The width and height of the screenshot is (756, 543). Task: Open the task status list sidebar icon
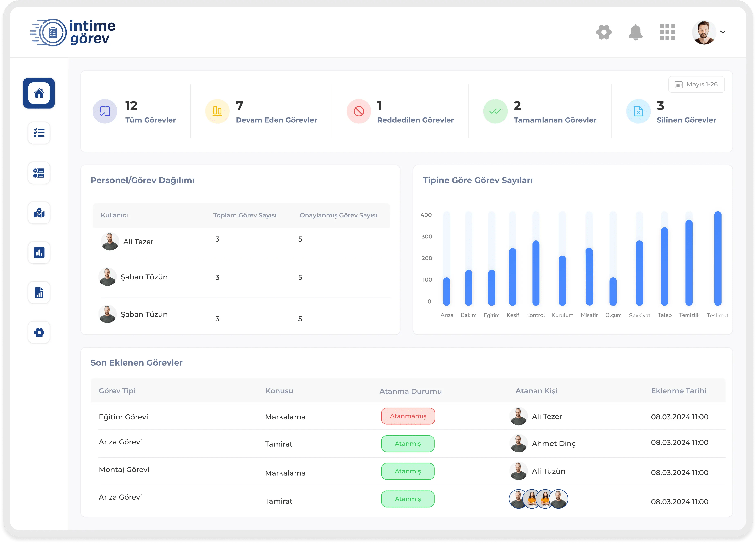(x=39, y=173)
